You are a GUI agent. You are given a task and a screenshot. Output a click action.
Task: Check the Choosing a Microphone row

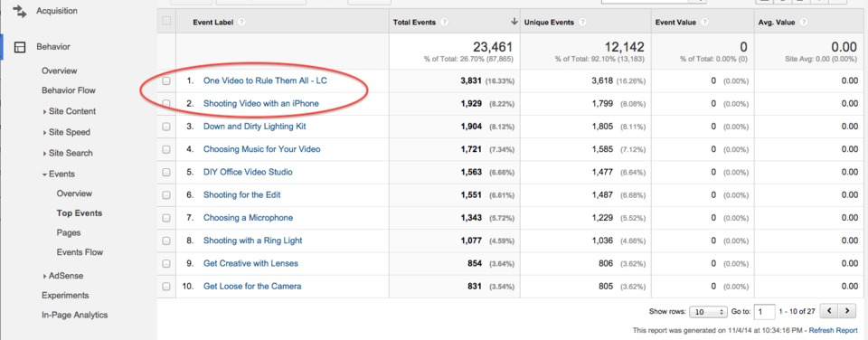[166, 218]
